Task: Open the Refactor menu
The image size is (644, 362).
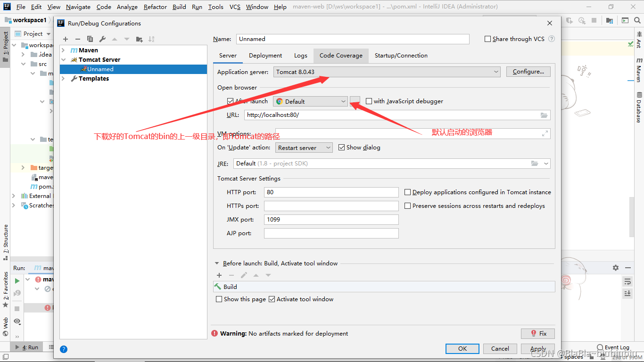Action: point(155,7)
